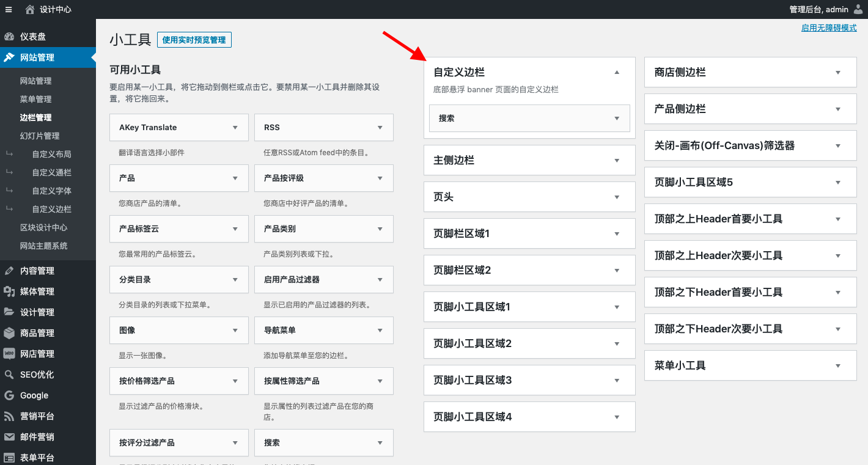This screenshot has height=465, width=868.
Task: Click the admin user avatar icon
Action: 858,9
